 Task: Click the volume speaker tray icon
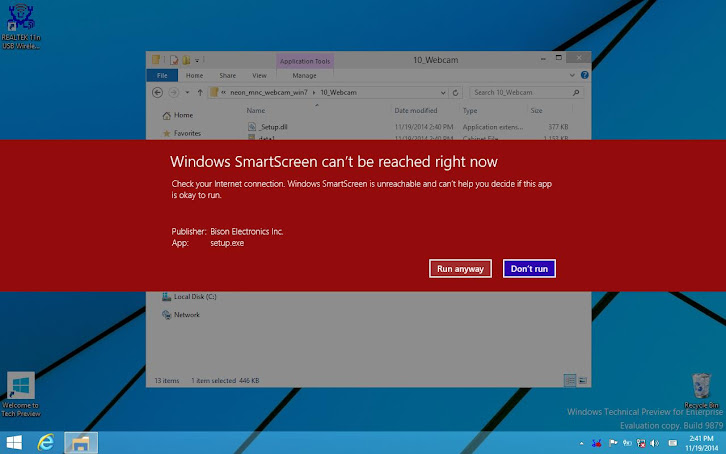coord(654,443)
